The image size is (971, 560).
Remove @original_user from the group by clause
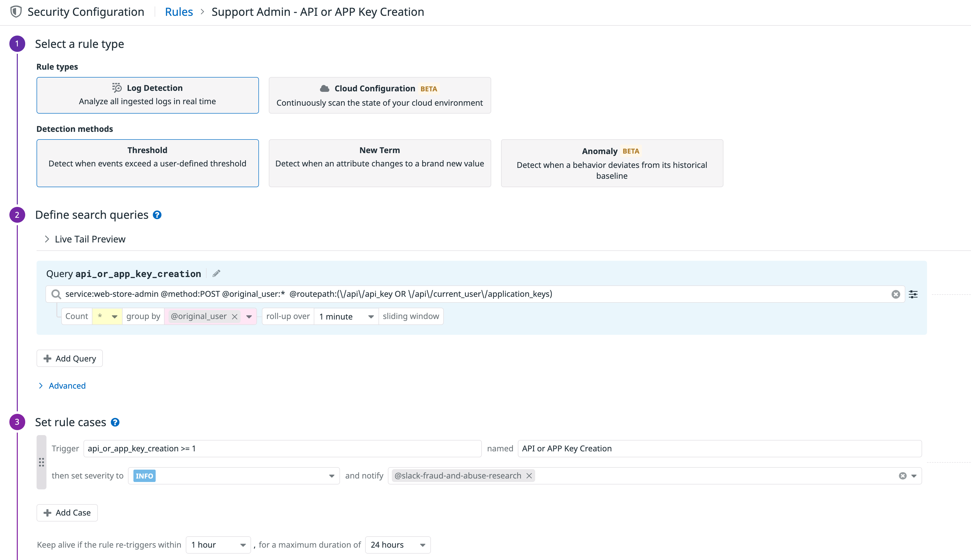click(x=234, y=317)
